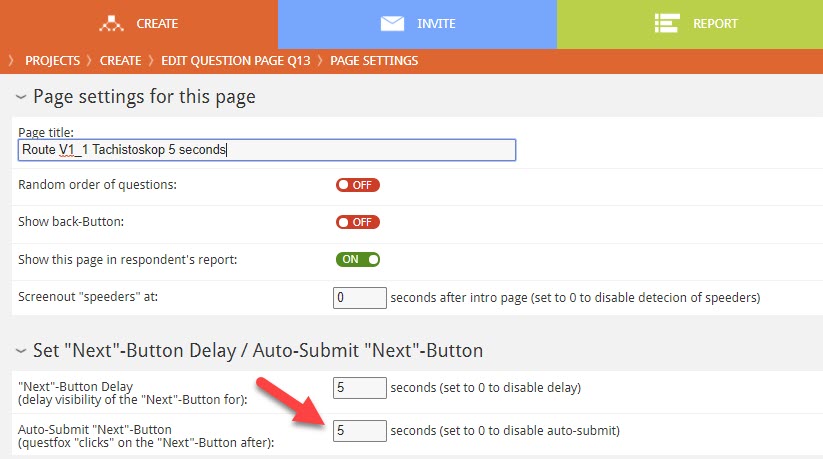
Task: Click the envelope icon on the INVITE tab
Action: point(393,23)
